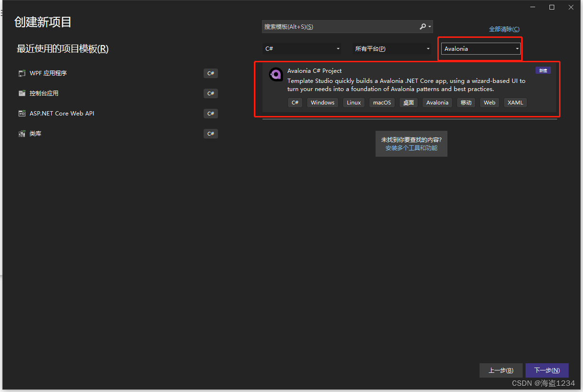Click the ASP.NET Core Web API icon

[22, 114]
